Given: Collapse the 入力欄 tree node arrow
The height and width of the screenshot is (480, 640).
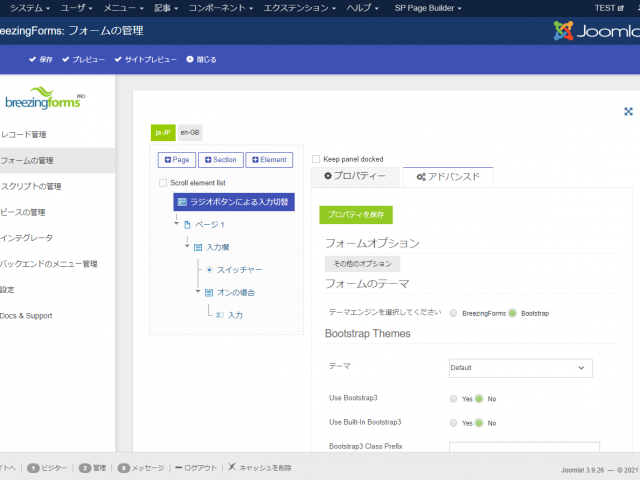Looking at the screenshot, I should click(x=187, y=246).
